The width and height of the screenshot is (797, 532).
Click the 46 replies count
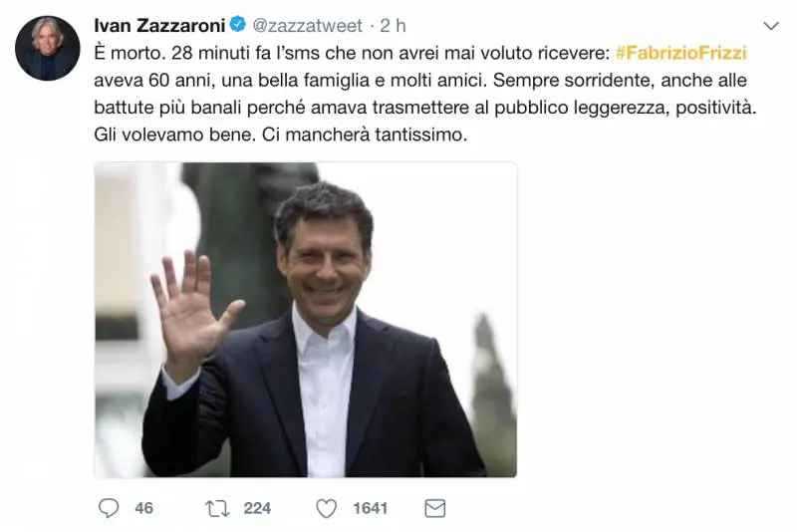[143, 508]
